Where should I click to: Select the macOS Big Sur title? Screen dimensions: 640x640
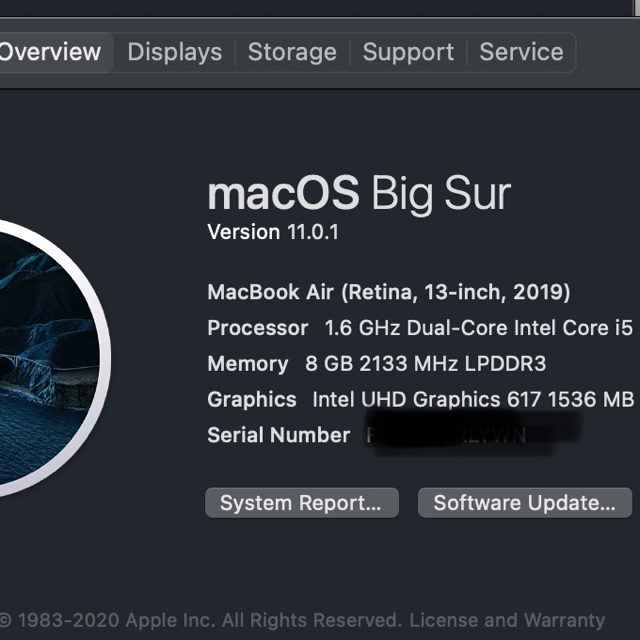click(359, 193)
